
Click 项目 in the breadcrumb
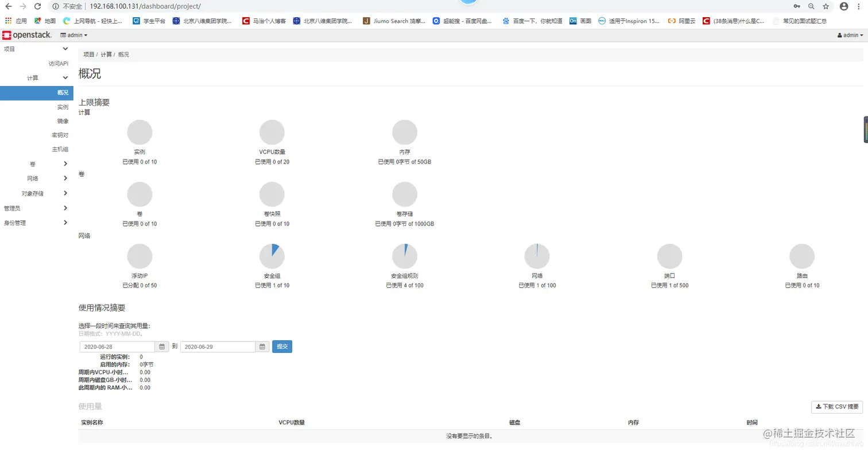(89, 54)
